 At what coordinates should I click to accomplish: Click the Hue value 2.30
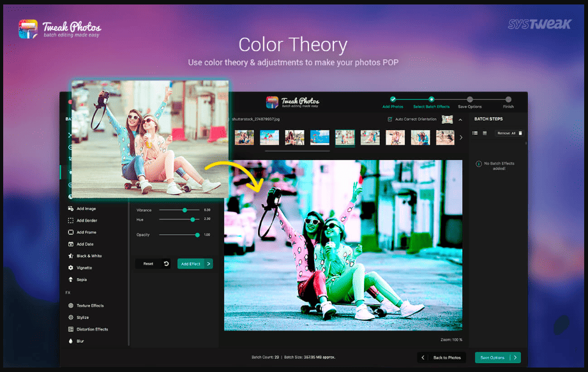tap(207, 219)
